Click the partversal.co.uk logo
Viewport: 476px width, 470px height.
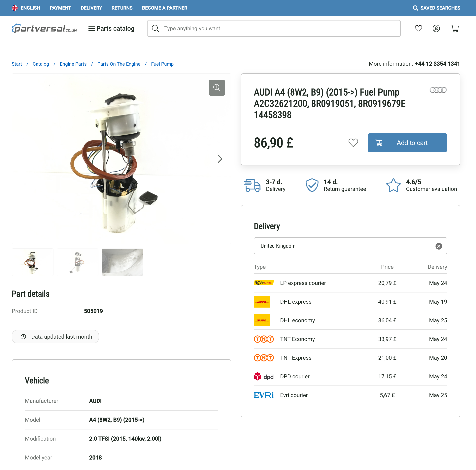[44, 28]
